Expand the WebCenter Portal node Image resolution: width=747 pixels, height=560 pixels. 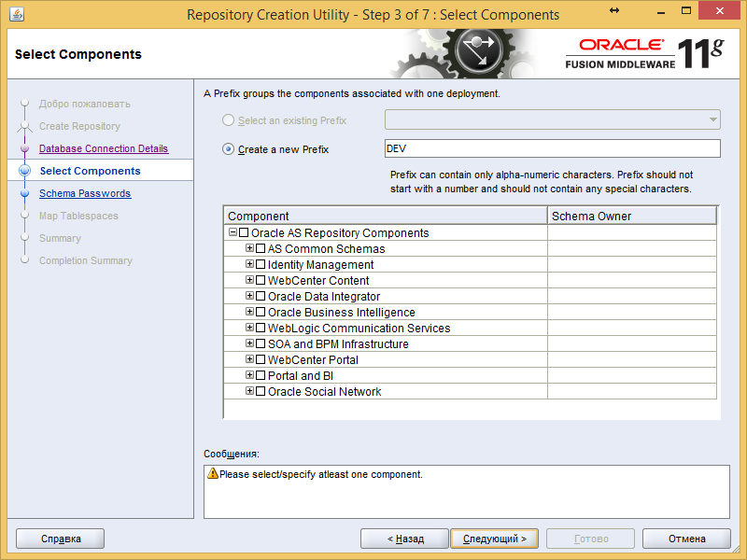pyautogui.click(x=248, y=359)
